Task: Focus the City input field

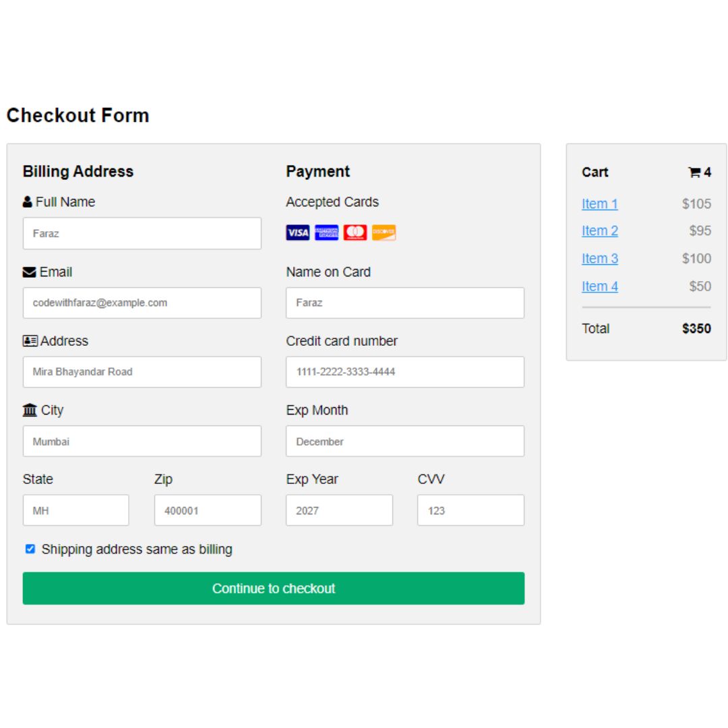Action: tap(142, 441)
